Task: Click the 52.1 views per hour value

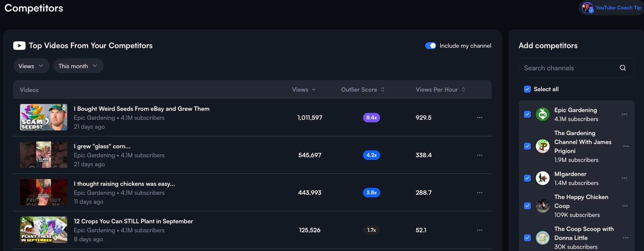Action: tap(421, 230)
